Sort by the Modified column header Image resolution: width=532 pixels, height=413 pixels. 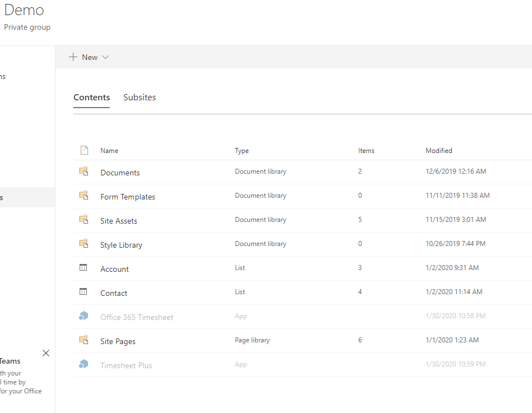click(439, 151)
